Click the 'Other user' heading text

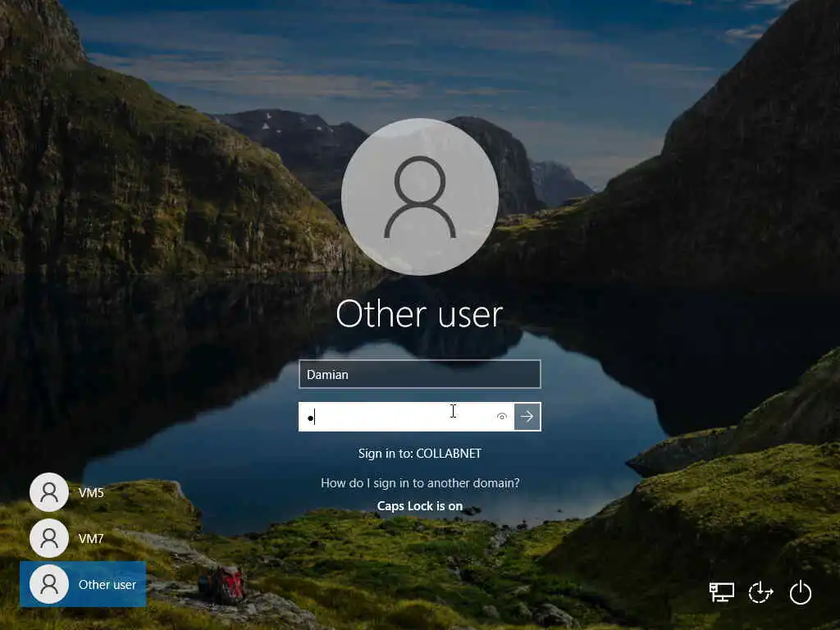click(x=419, y=313)
